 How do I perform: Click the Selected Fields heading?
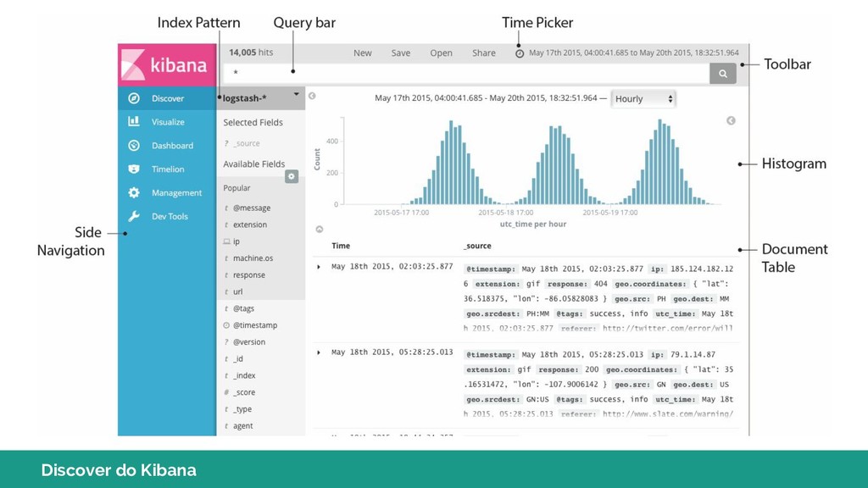tap(253, 122)
